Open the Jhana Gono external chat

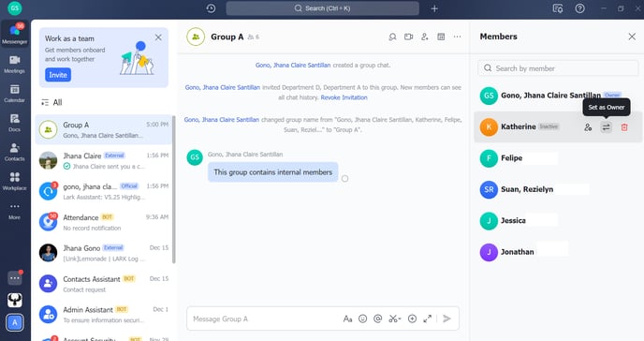[104, 253]
